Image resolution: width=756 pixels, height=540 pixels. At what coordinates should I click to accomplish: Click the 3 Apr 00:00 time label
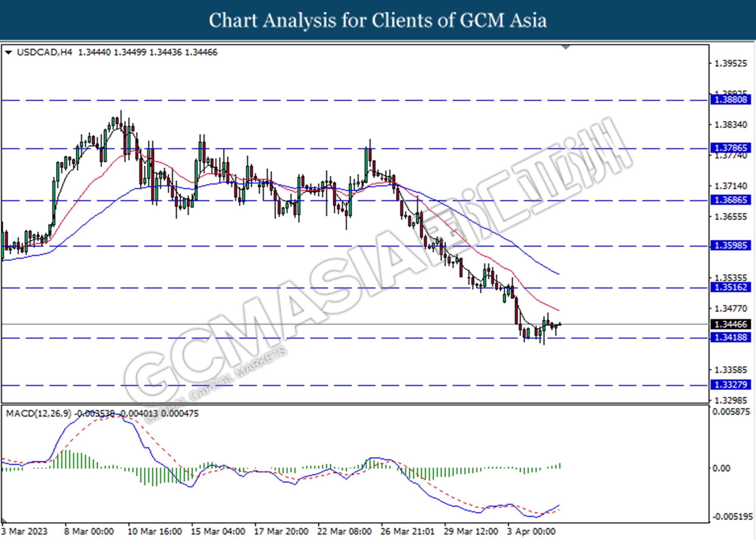[x=531, y=532]
